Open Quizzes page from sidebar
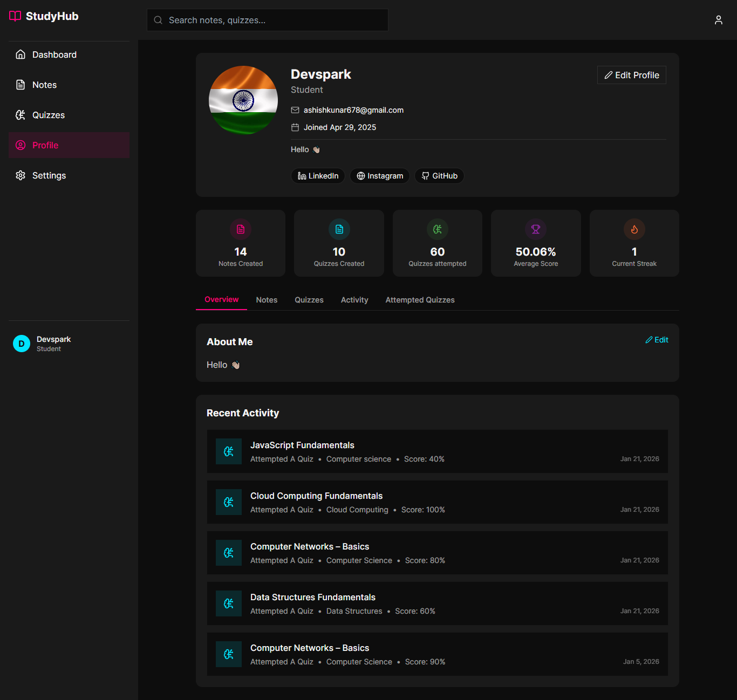 point(48,115)
